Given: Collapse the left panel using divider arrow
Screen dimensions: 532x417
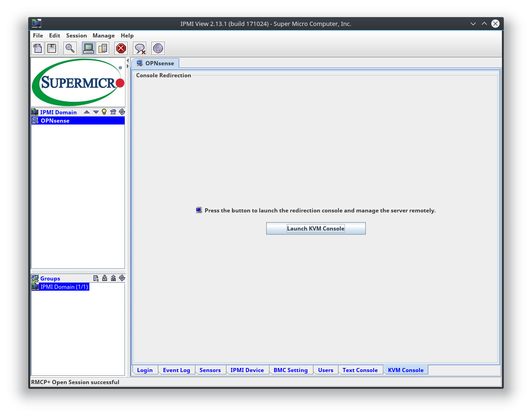Looking at the screenshot, I should click(x=128, y=61).
